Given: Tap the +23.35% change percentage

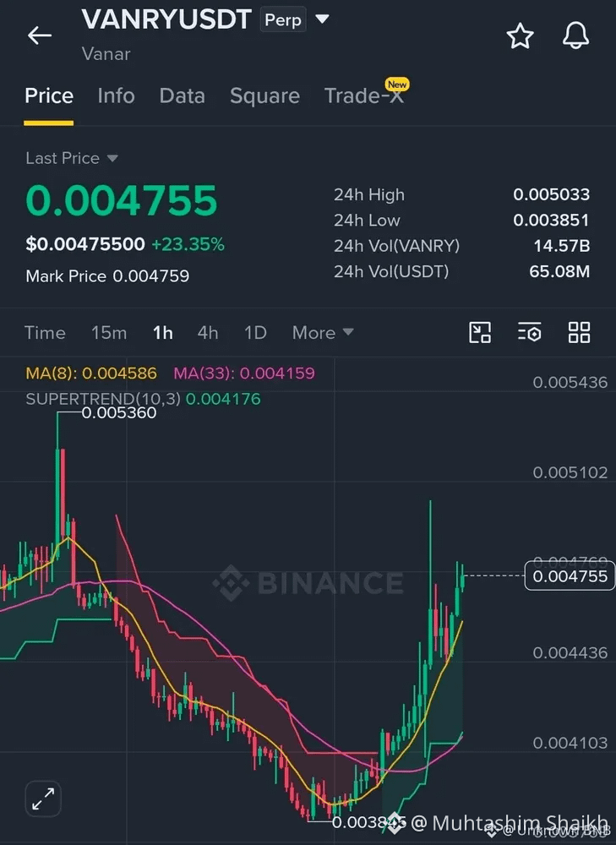Looking at the screenshot, I should point(188,244).
